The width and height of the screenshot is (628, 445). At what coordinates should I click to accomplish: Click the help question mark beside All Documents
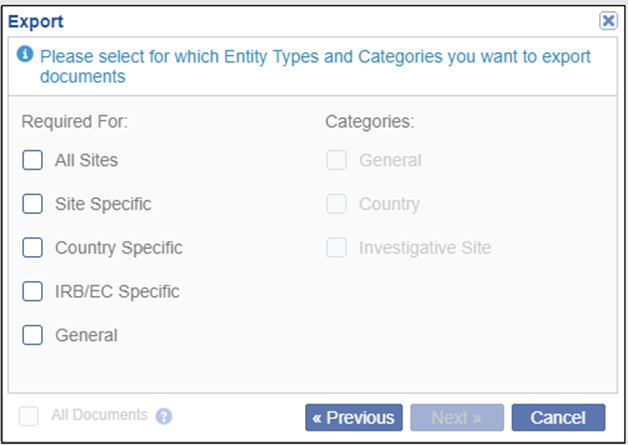tap(164, 416)
